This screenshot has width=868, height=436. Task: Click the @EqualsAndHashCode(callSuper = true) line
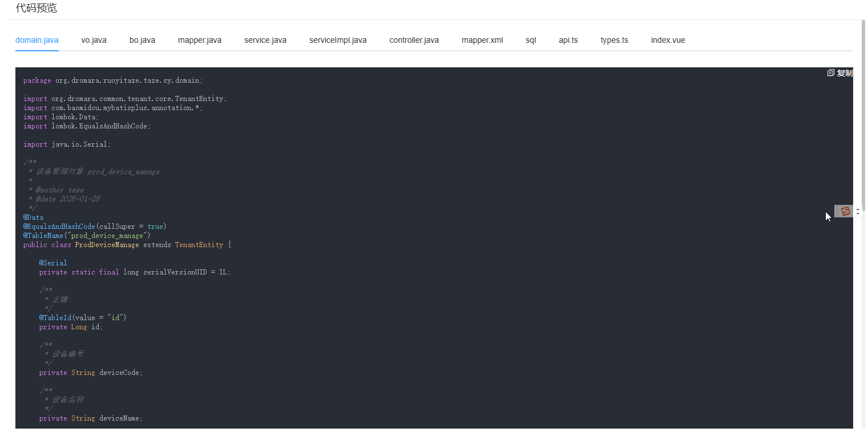[x=95, y=227]
